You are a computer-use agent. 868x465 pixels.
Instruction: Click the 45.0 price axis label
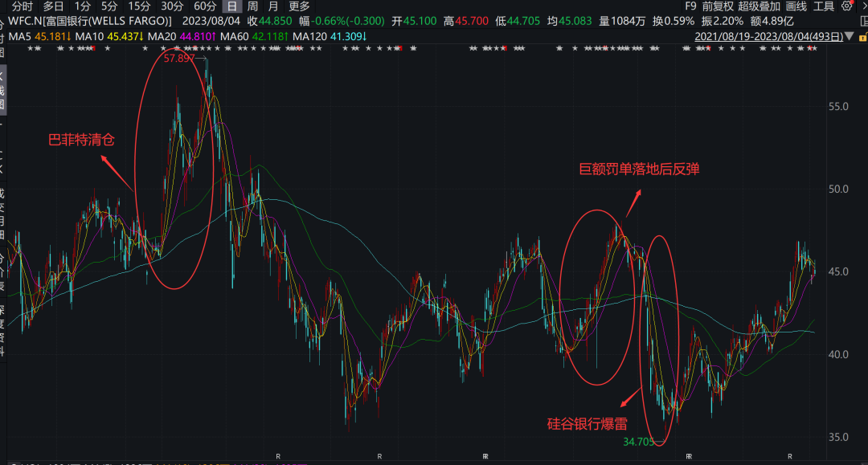[x=838, y=271]
